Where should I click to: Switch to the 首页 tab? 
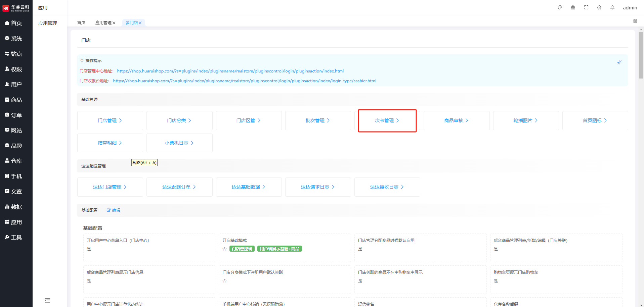[81, 23]
